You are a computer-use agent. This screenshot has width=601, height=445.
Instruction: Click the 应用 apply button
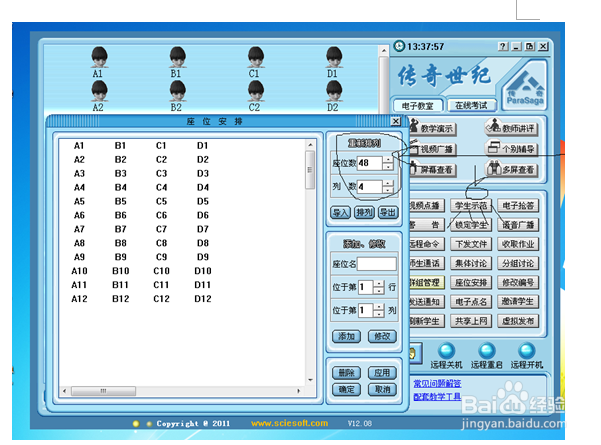tap(382, 373)
